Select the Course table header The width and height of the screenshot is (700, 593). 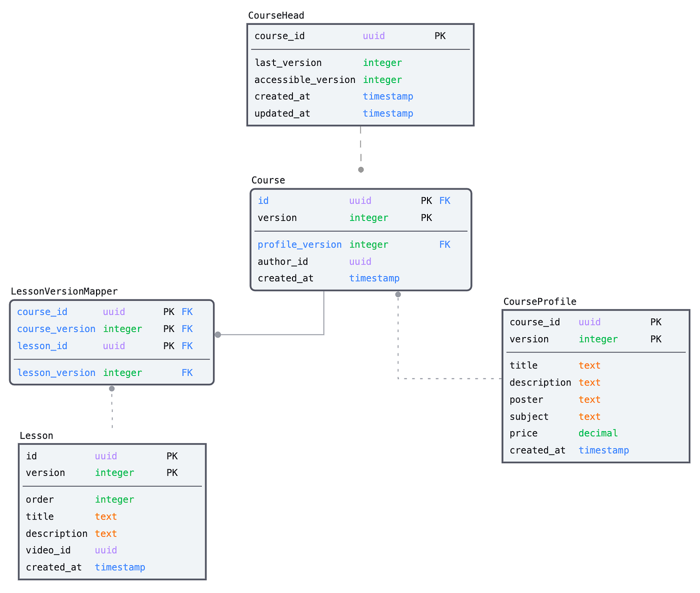tap(268, 179)
